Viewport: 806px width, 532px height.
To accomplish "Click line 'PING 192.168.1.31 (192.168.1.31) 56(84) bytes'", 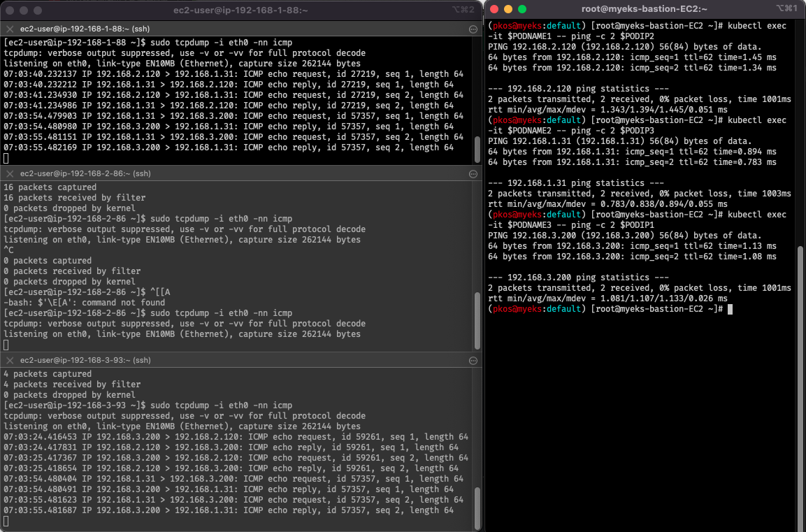I will (620, 141).
